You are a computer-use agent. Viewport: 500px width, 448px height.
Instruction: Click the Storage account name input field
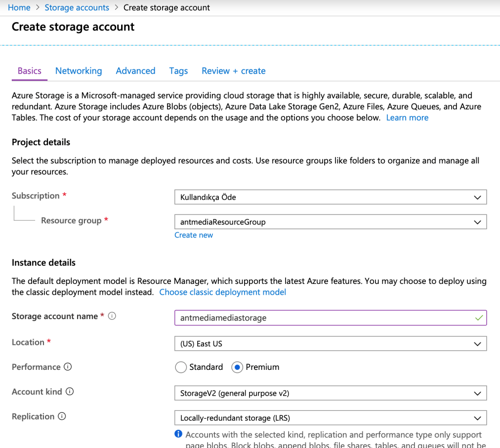(331, 318)
